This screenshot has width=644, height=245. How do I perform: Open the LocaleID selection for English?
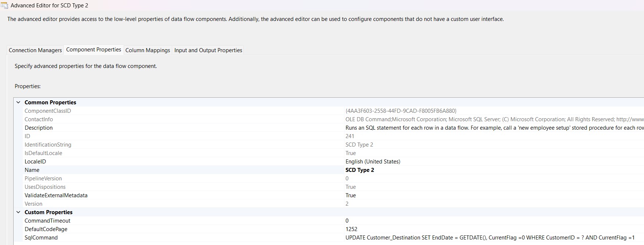[373, 161]
